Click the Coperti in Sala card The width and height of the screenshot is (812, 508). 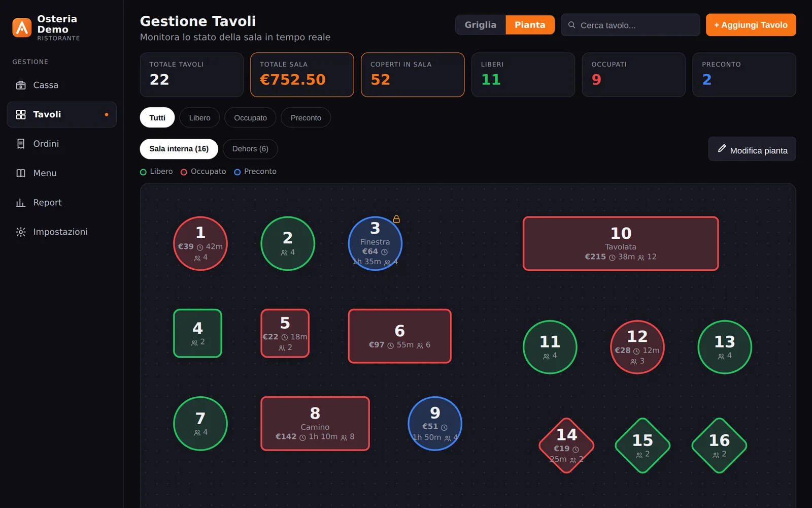click(413, 75)
